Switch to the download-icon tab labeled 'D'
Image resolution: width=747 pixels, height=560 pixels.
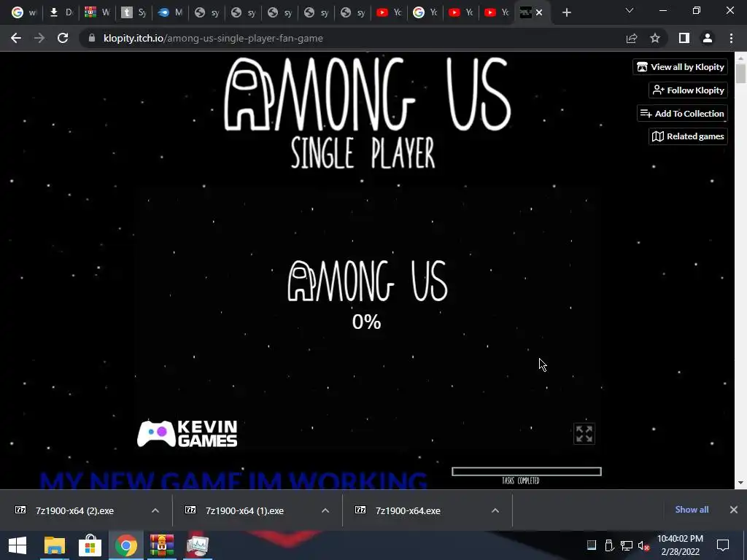coord(61,13)
